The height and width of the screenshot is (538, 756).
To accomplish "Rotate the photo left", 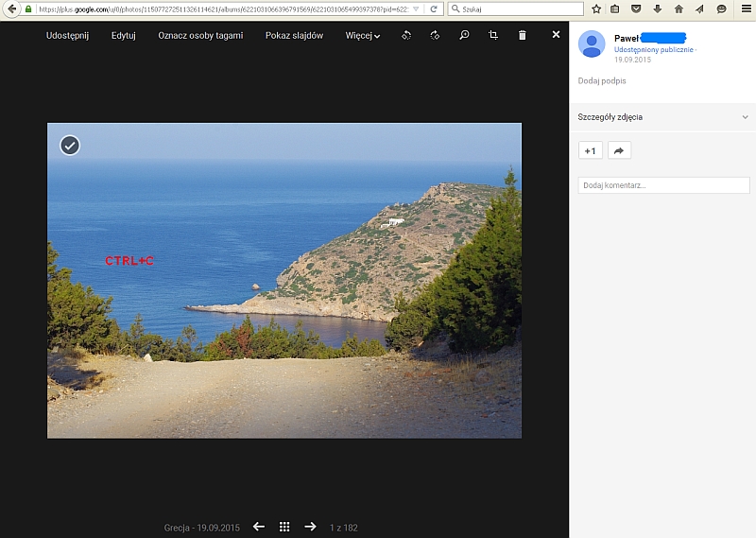I will pyautogui.click(x=405, y=35).
